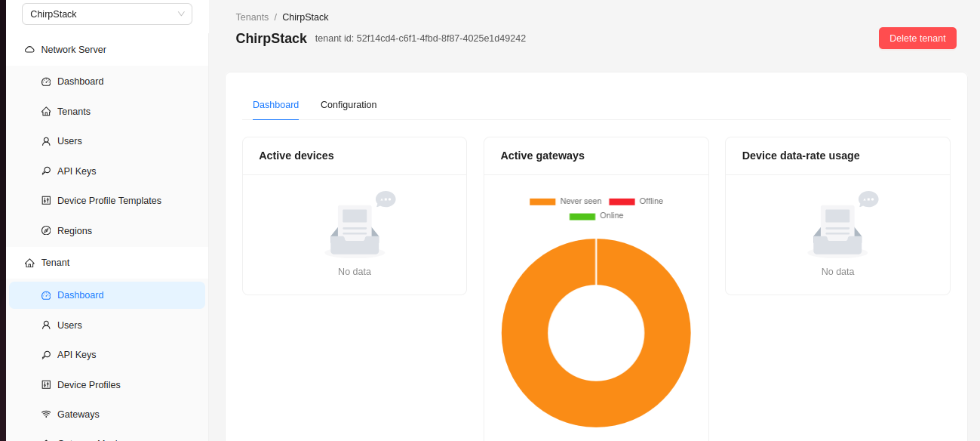Switch to the Configuration tab
980x441 pixels.
[x=349, y=105]
